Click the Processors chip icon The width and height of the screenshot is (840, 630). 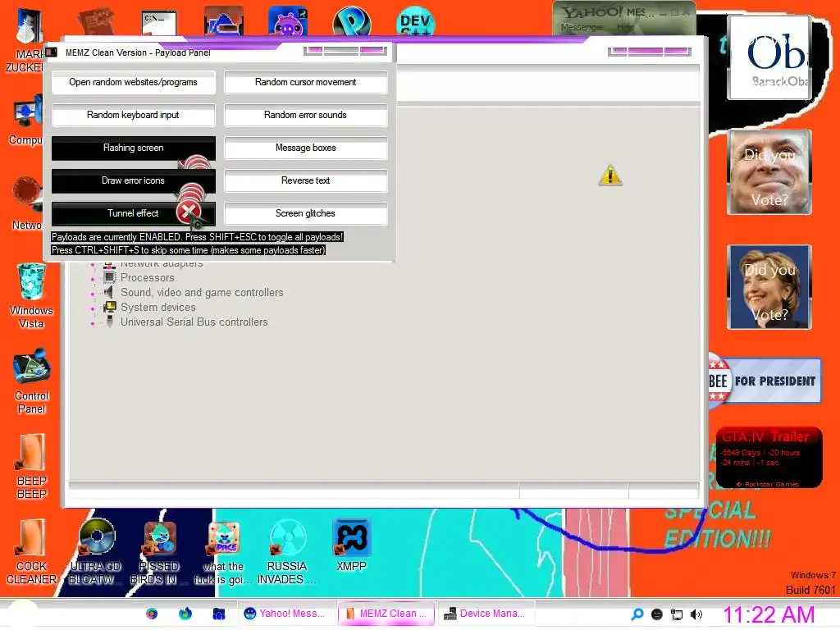coord(109,277)
